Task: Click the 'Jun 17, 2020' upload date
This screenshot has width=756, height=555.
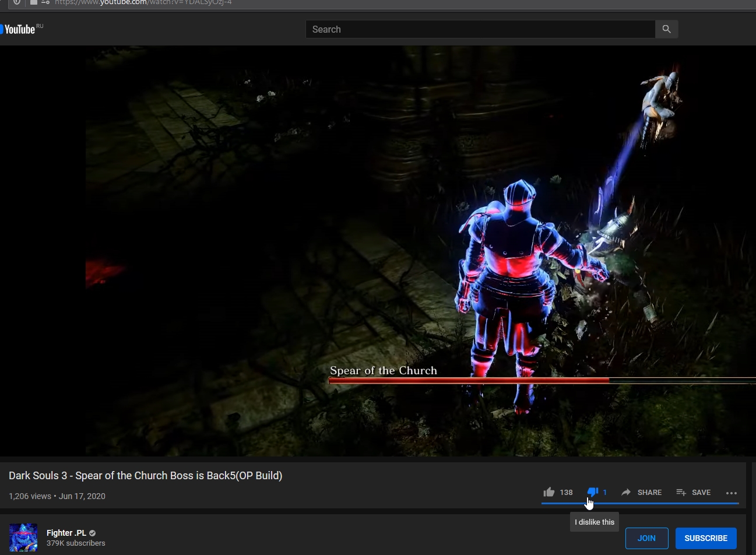Action: (82, 496)
